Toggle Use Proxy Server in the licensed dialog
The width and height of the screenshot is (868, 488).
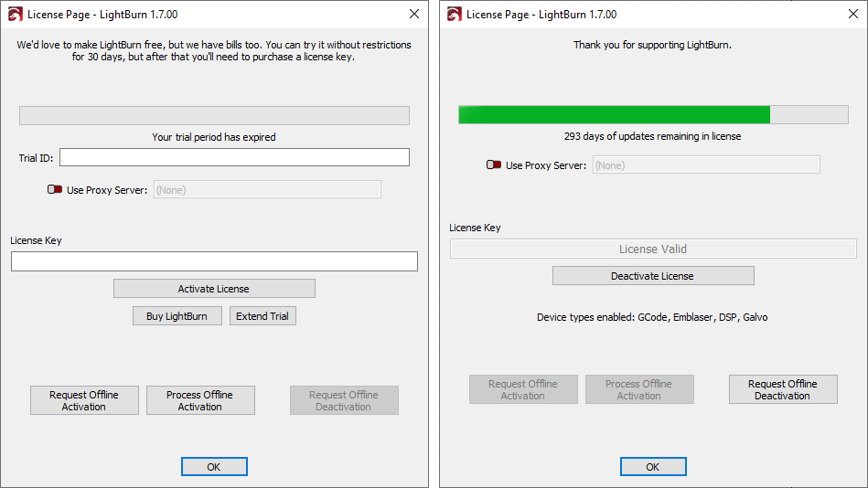coord(494,165)
